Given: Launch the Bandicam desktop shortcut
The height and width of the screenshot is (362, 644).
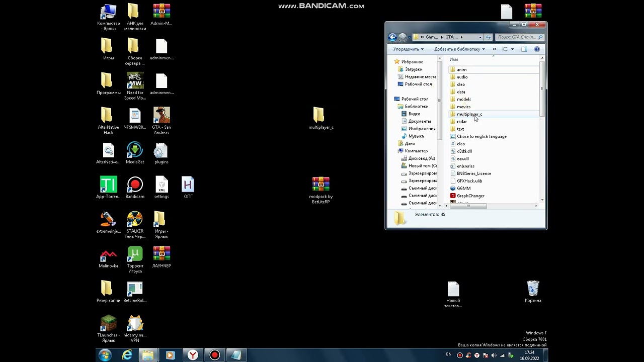Looking at the screenshot, I should click(x=135, y=188).
